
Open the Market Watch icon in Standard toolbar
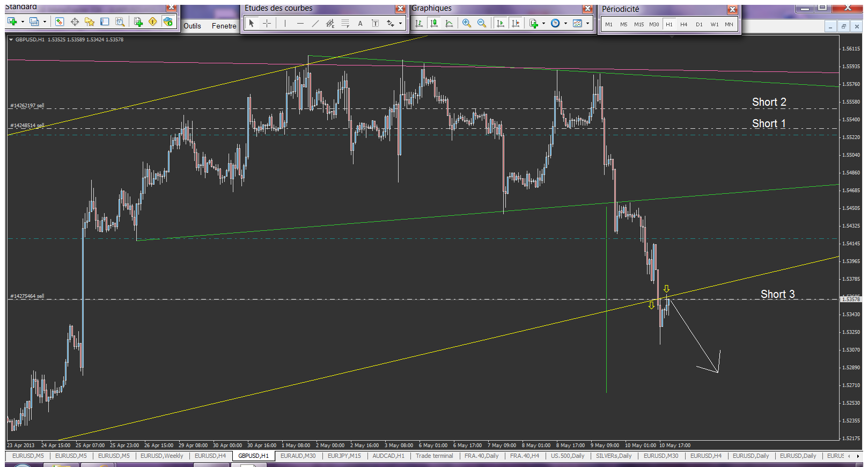point(59,21)
